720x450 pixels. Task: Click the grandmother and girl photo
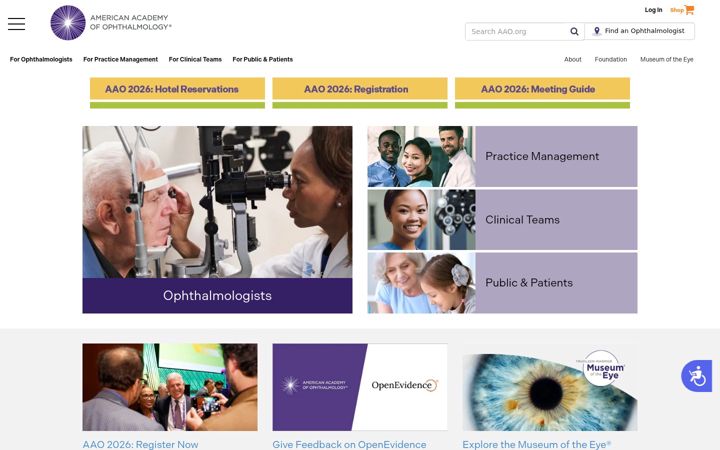pos(422,283)
